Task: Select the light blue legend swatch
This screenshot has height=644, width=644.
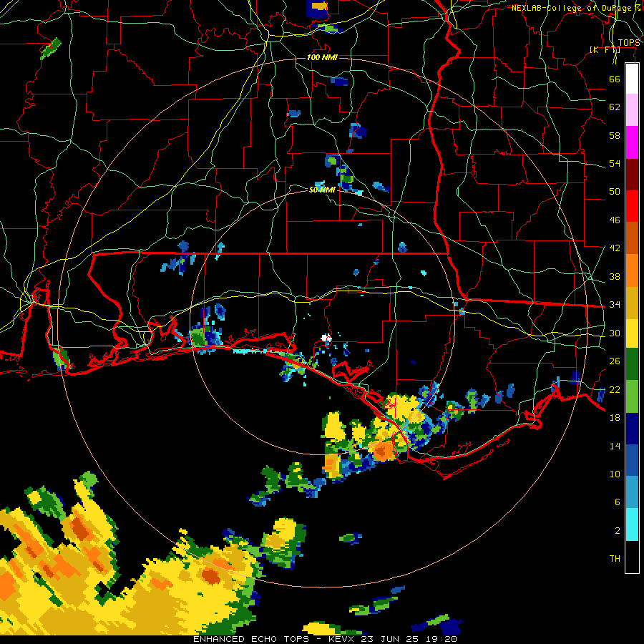Action: pyautogui.click(x=632, y=492)
